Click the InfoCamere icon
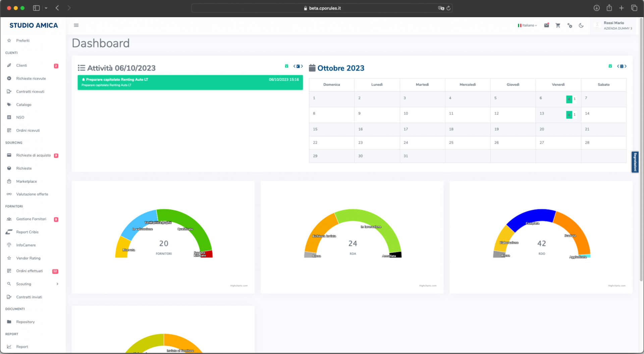644x354 pixels. click(x=9, y=245)
